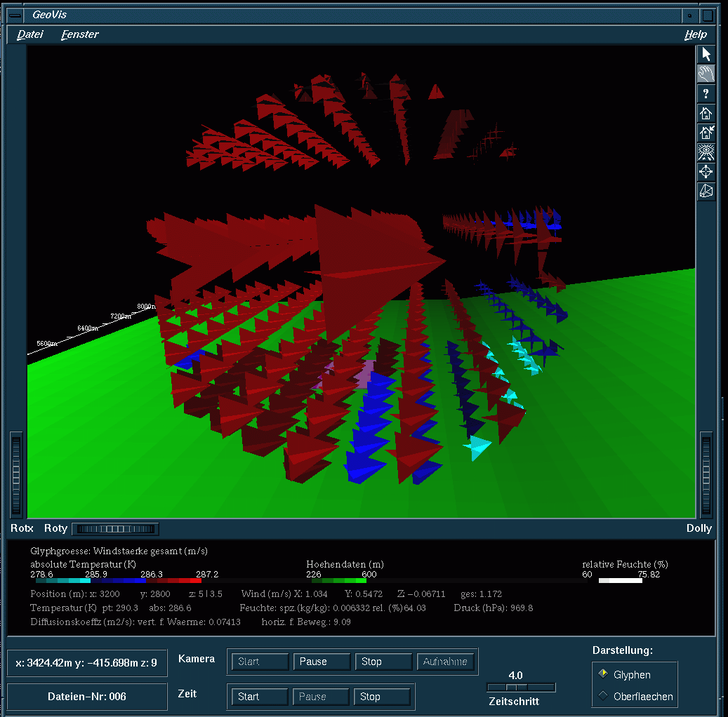Viewport: 728px width, 717px height.
Task: Open the Fenster menu
Action: tap(79, 34)
